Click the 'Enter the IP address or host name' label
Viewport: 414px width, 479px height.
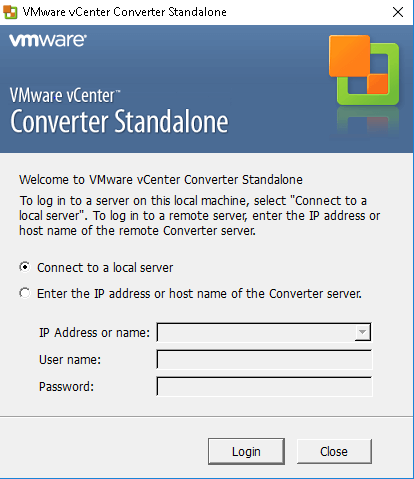[x=199, y=293]
